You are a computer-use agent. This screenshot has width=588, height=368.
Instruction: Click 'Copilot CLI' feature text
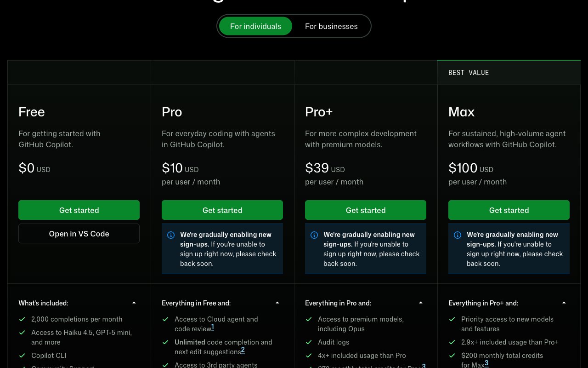coord(49,356)
